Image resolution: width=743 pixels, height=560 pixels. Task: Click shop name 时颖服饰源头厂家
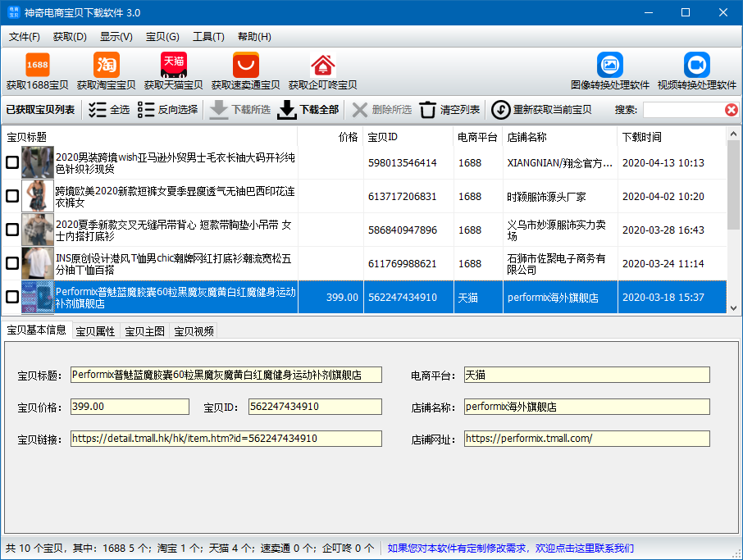pos(546,197)
